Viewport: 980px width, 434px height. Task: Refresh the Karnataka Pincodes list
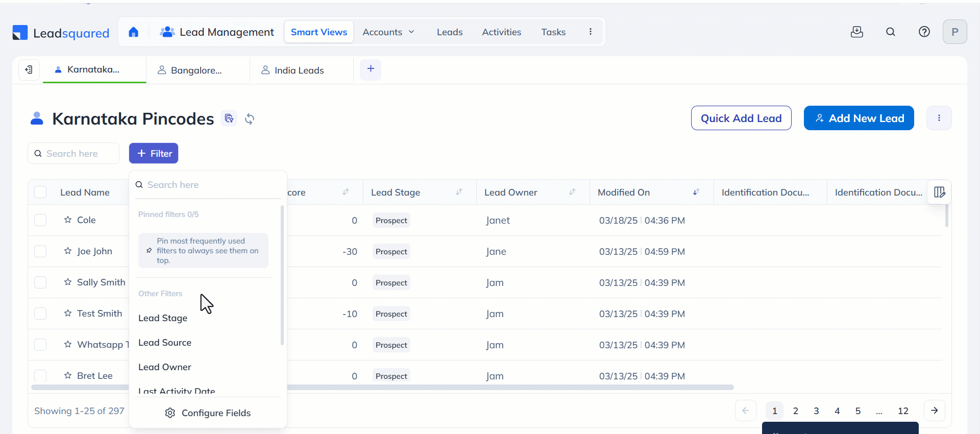click(250, 119)
